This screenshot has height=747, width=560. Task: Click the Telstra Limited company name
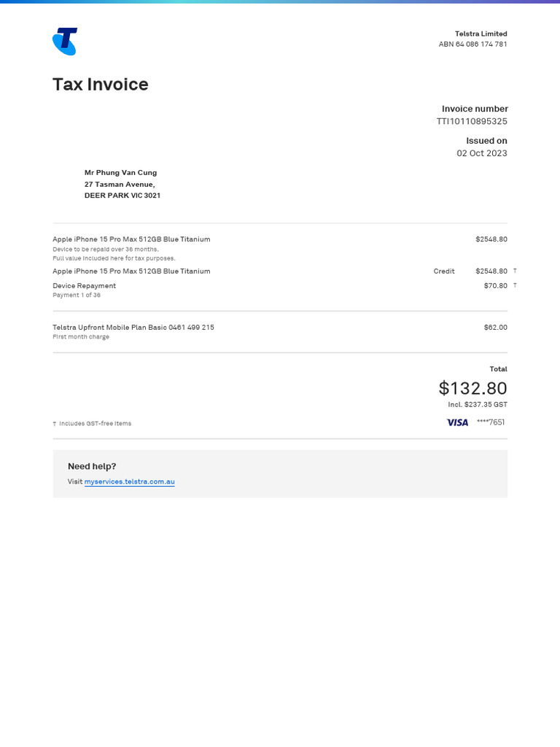481,34
